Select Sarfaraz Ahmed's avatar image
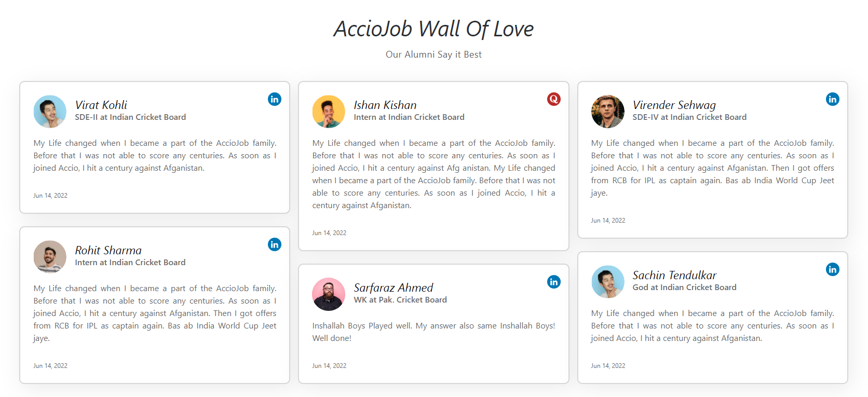868x397 pixels. [x=329, y=294]
